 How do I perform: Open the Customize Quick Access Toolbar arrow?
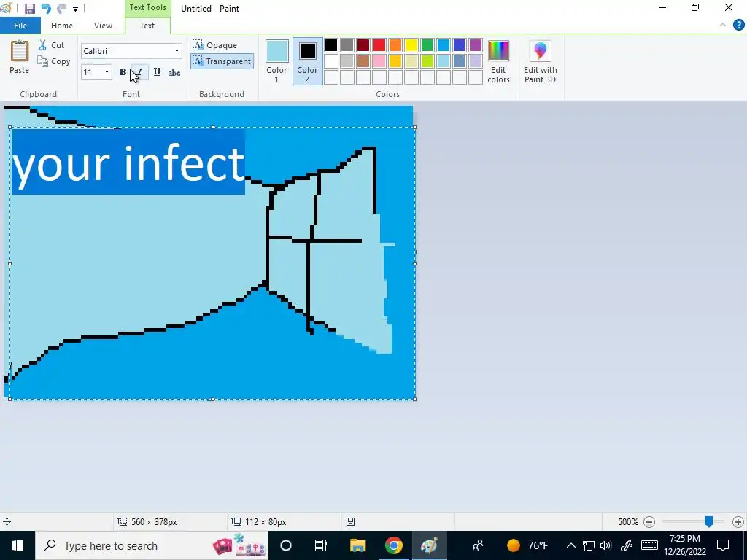pos(75,9)
